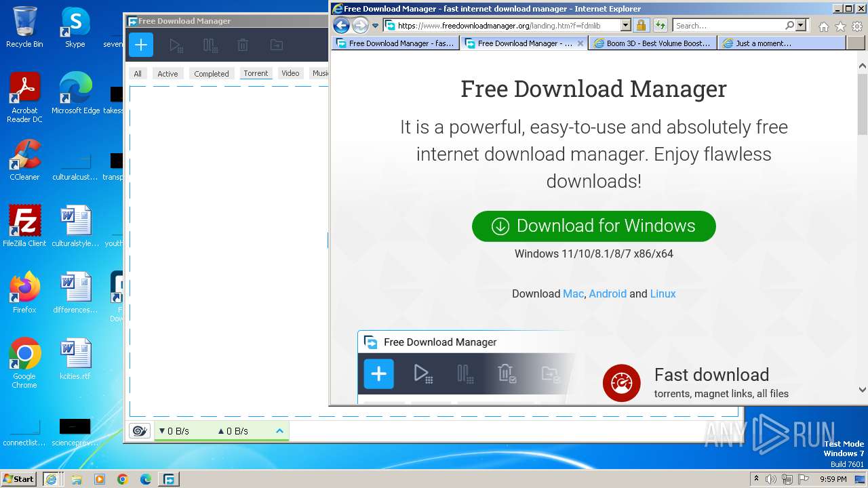Select the kcities.rtf desktop file
Screen dimensions: 868x488
click(75, 359)
